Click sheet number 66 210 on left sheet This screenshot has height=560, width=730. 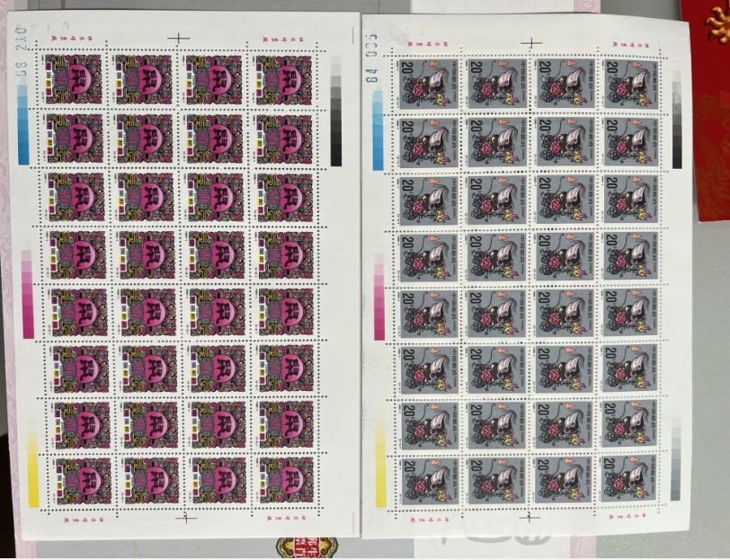coord(22,52)
